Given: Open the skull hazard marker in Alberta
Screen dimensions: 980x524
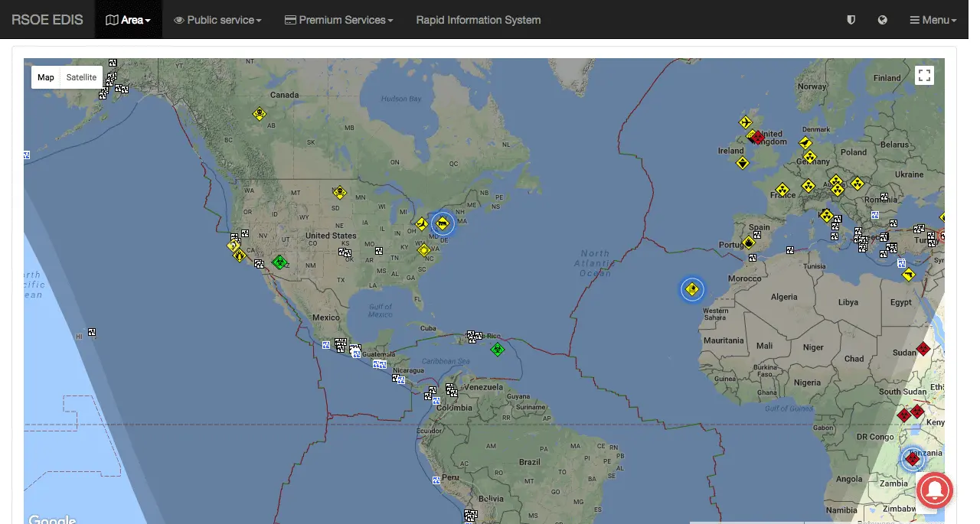Looking at the screenshot, I should (x=260, y=114).
